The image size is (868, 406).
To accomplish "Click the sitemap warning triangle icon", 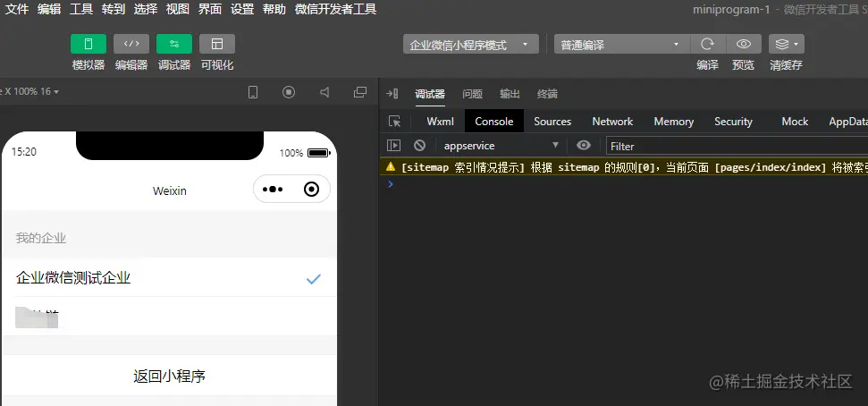I will [x=391, y=166].
